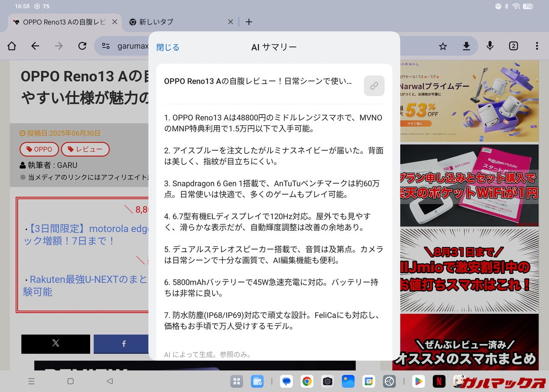Download page with download icon
Screen dimensions: 549x392
pyautogui.click(x=467, y=46)
